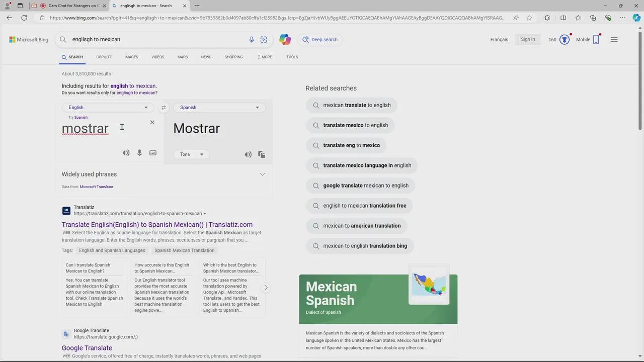Expand Widely used phrases section

click(262, 174)
